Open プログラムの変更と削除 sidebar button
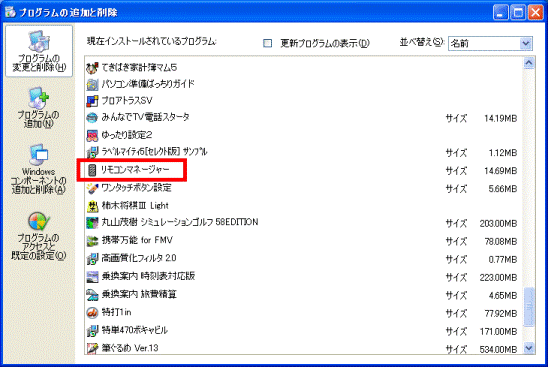Viewport: 548px width, 367px height. click(39, 51)
